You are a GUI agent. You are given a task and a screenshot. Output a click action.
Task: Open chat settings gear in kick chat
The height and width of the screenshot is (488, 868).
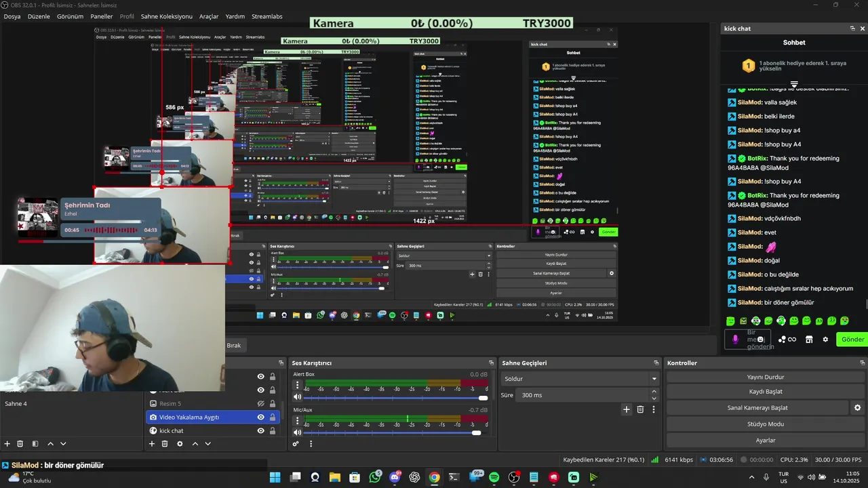coord(825,340)
